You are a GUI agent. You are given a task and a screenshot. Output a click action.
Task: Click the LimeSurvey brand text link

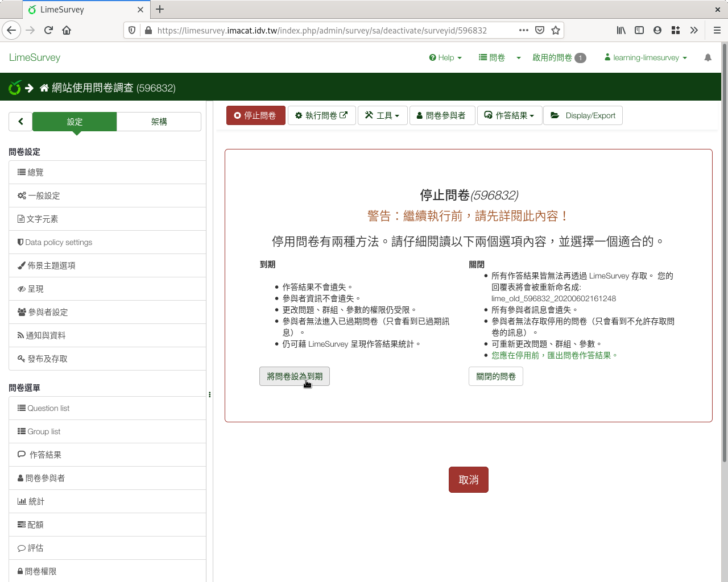click(x=35, y=57)
